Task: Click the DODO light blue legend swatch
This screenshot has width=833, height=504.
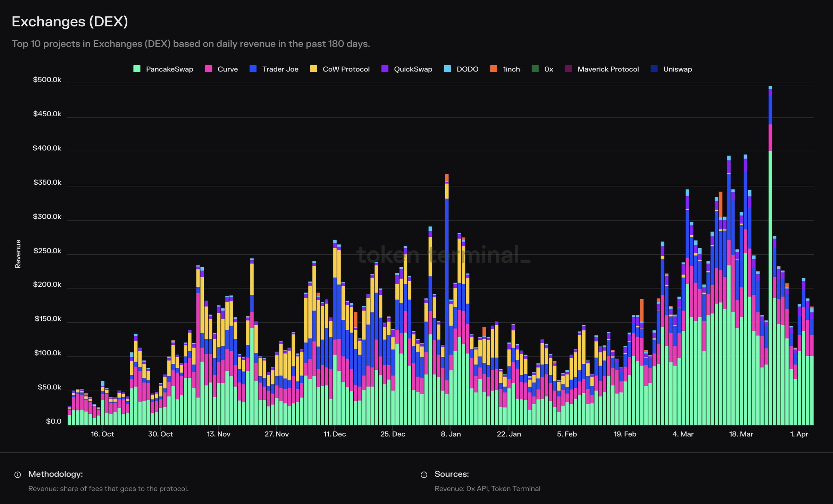Action: [x=447, y=69]
